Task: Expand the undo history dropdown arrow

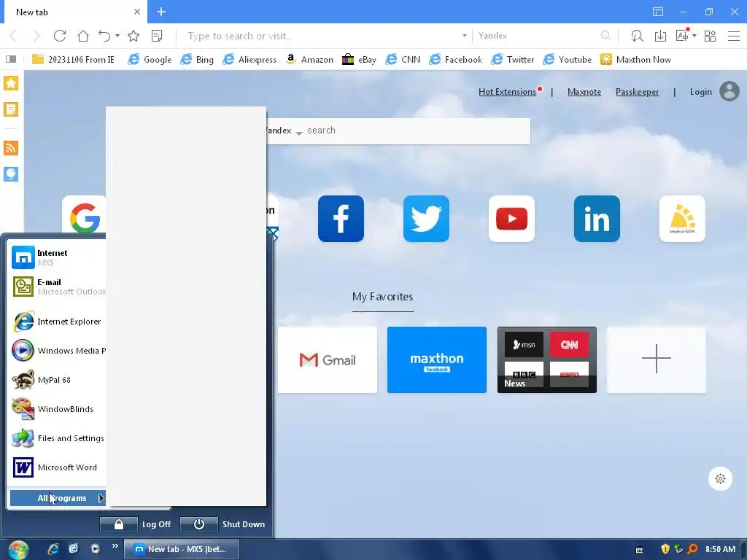Action: (117, 36)
